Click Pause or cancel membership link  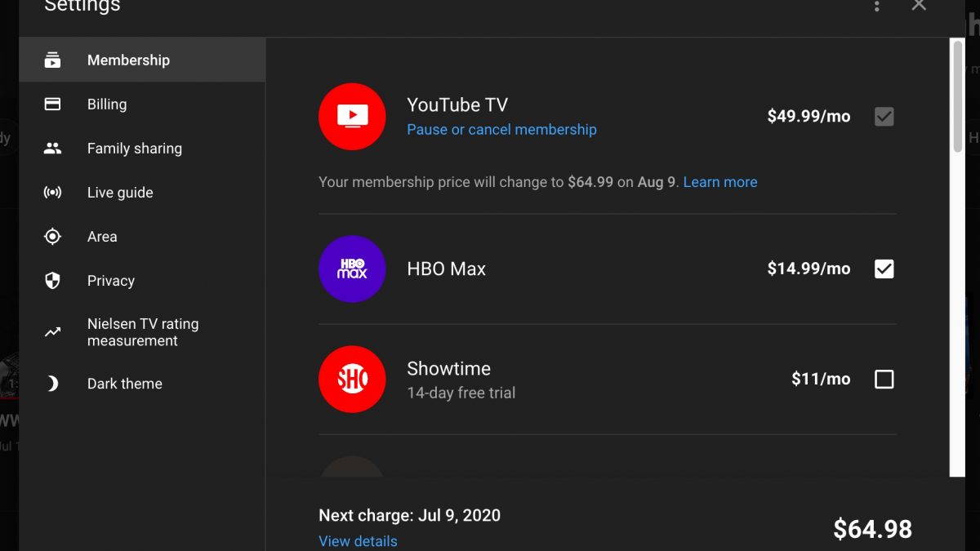pos(501,130)
